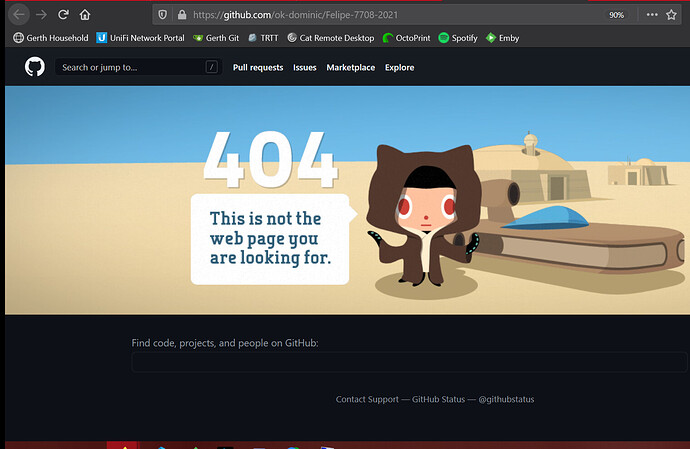Open Issues in GitHub header
690x449 pixels.
[x=305, y=67]
